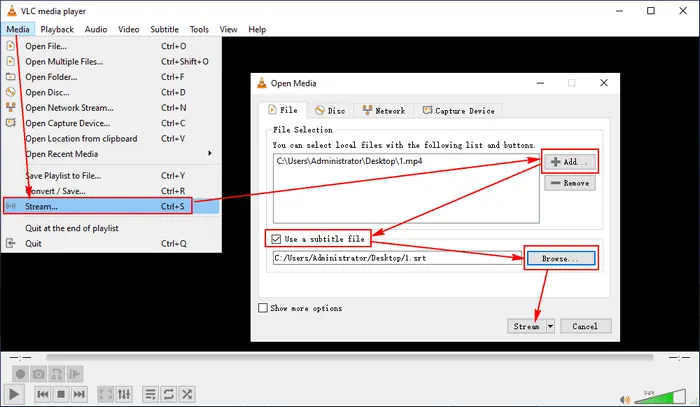Screen dimensions: 700x407
Task: Click the Add... file button
Action: pyautogui.click(x=570, y=162)
